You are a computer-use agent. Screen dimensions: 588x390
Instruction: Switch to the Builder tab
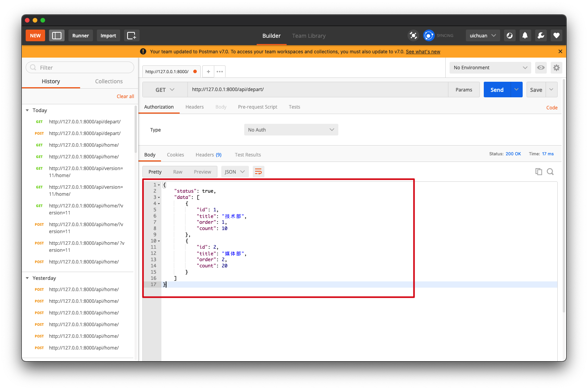[x=271, y=36]
